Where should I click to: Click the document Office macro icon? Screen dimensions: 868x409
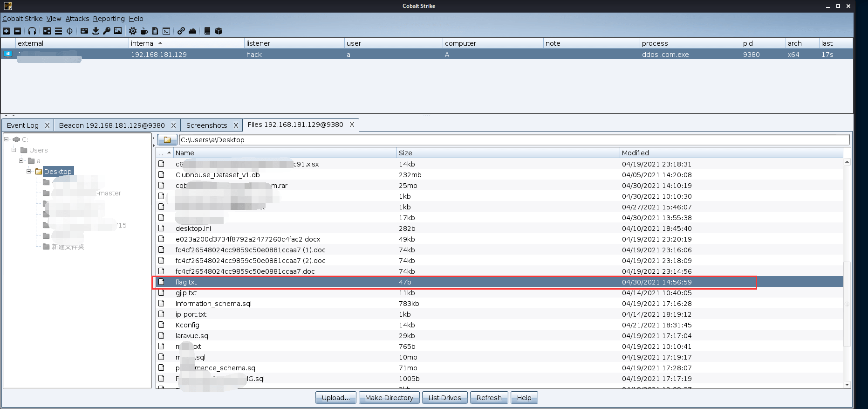tap(155, 31)
